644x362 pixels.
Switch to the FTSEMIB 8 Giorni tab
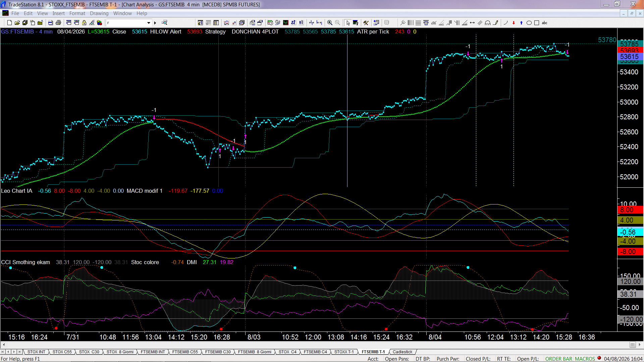pyautogui.click(x=255, y=352)
